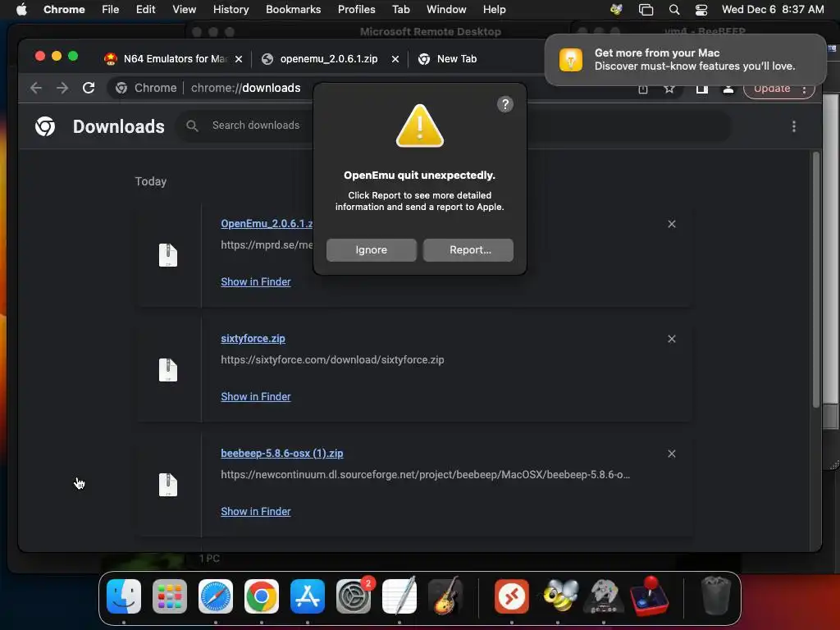Show OpenEmu zip in Finder

click(x=256, y=282)
